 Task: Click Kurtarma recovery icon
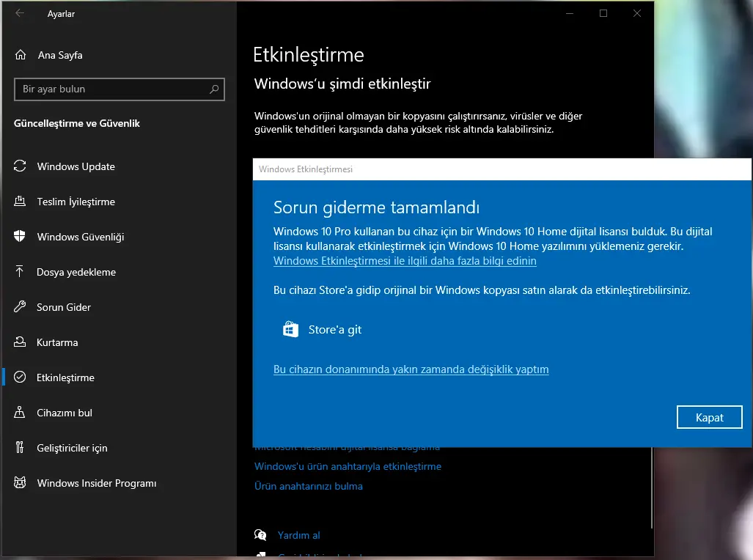click(x=20, y=342)
